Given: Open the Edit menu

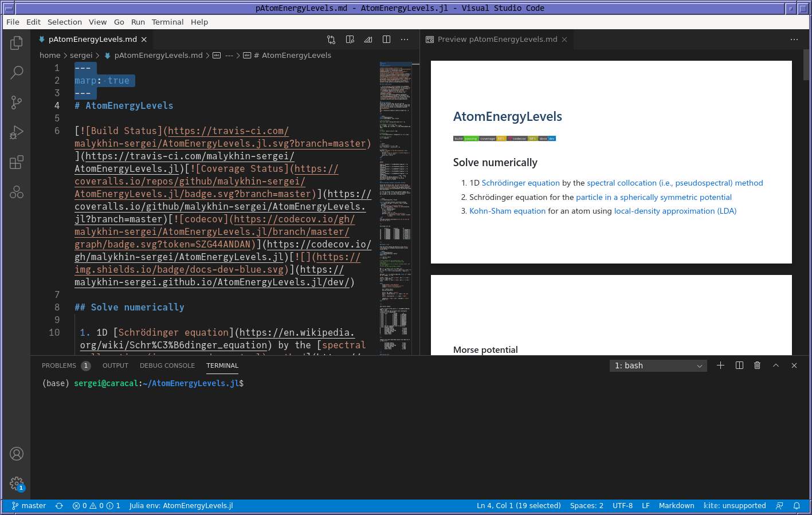Looking at the screenshot, I should (x=33, y=22).
